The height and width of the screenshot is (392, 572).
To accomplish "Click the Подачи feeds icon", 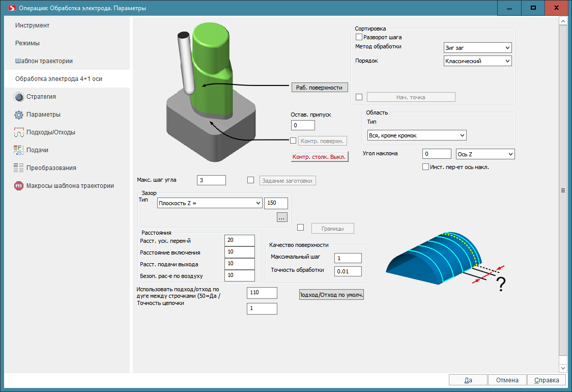I will pyautogui.click(x=19, y=150).
